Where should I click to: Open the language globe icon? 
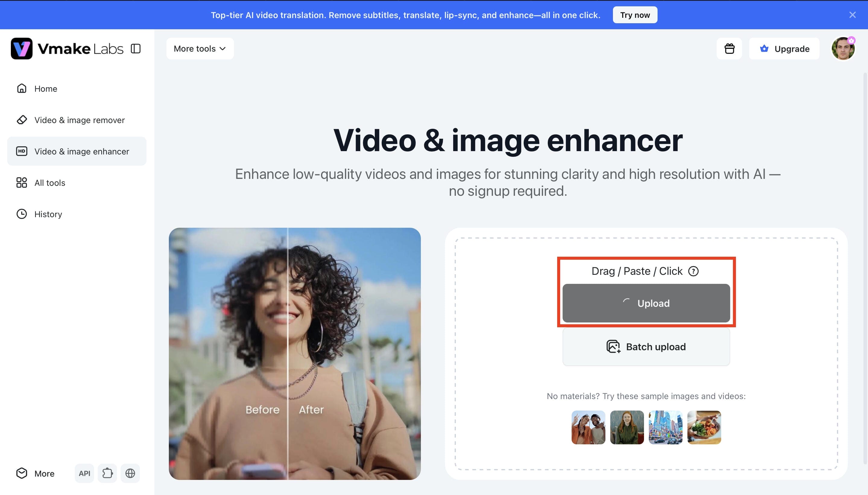coord(130,473)
